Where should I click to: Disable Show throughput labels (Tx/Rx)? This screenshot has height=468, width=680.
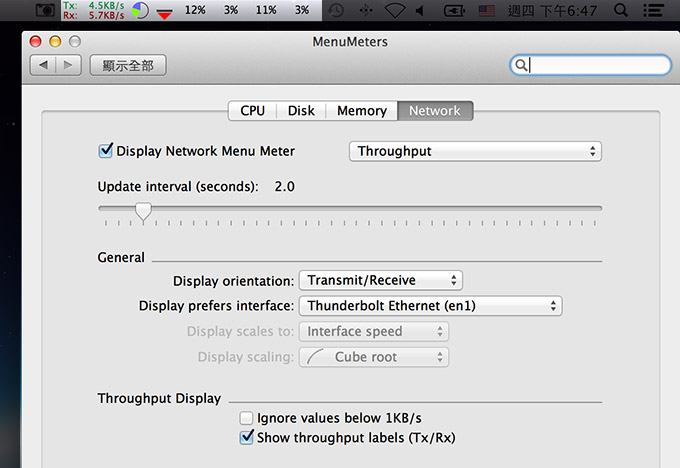coord(246,437)
